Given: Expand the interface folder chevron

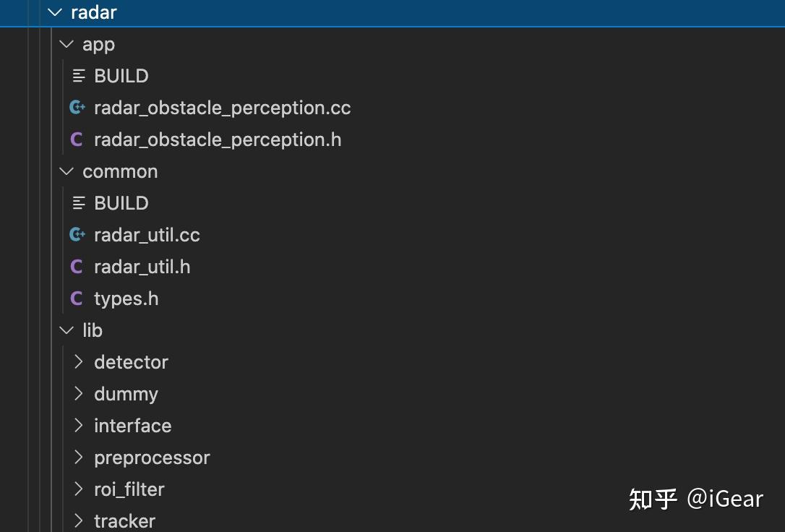Looking at the screenshot, I should pyautogui.click(x=79, y=426).
